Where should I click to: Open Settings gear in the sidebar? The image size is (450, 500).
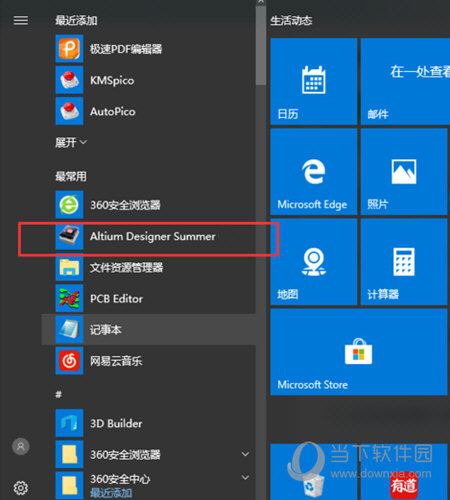(21, 488)
